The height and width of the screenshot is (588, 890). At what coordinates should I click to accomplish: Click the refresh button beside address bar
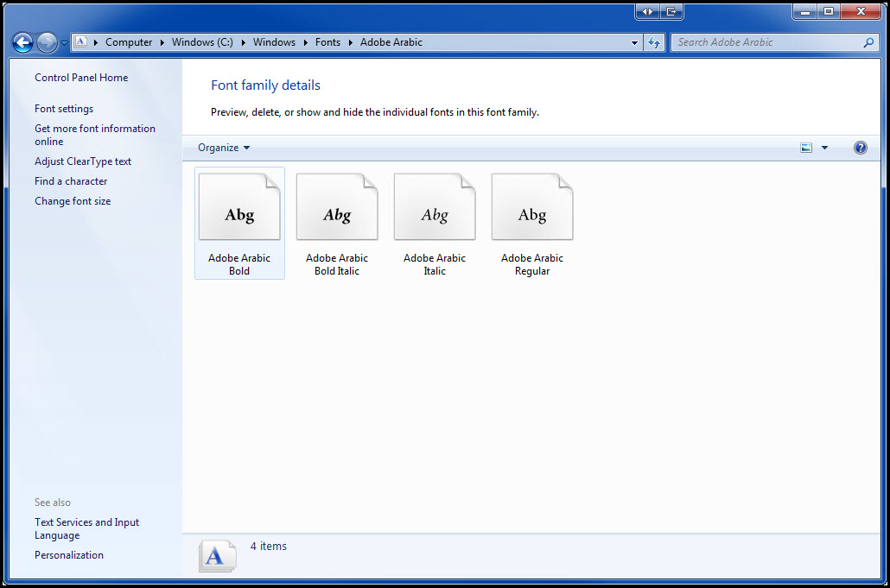[654, 42]
